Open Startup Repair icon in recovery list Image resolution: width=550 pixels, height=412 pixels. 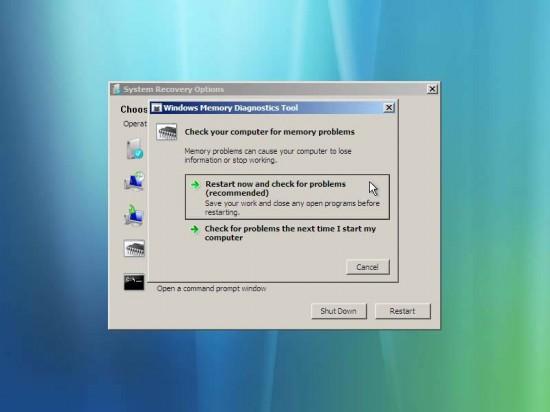[x=134, y=149]
